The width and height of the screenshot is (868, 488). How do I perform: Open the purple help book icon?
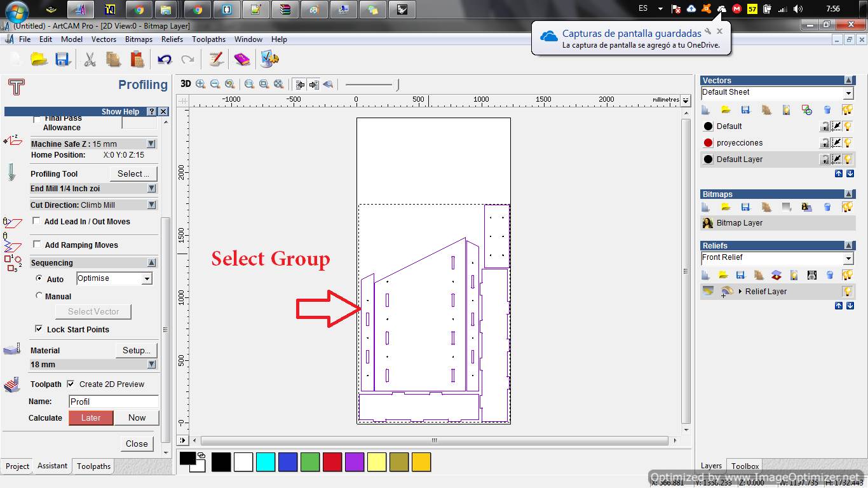point(242,59)
